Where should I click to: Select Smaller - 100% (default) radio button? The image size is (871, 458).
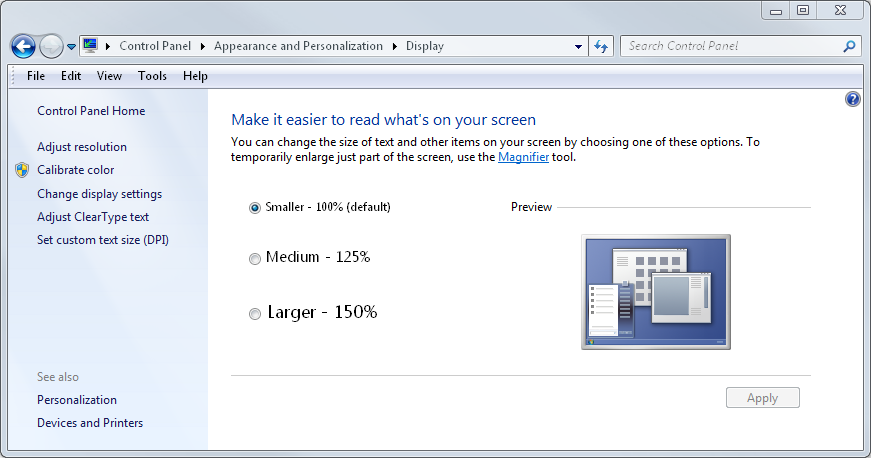click(254, 208)
